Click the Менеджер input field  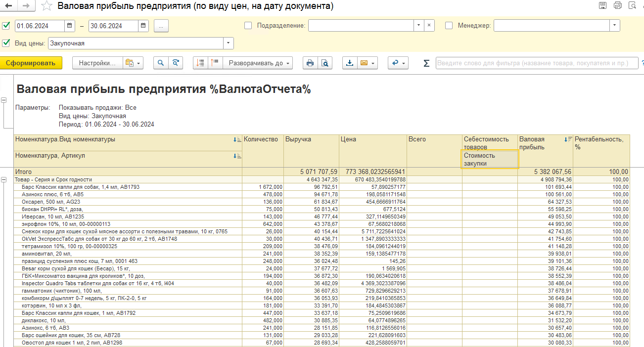(x=552, y=26)
